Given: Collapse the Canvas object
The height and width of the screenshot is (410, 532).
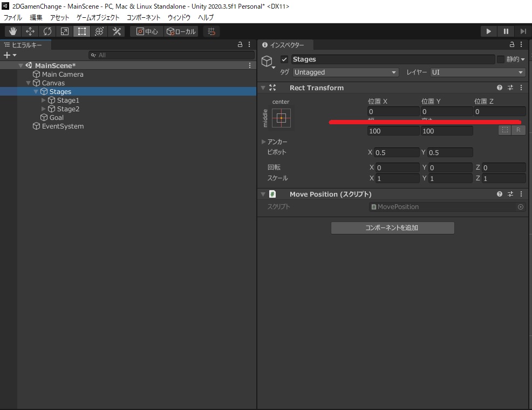Looking at the screenshot, I should pos(28,83).
